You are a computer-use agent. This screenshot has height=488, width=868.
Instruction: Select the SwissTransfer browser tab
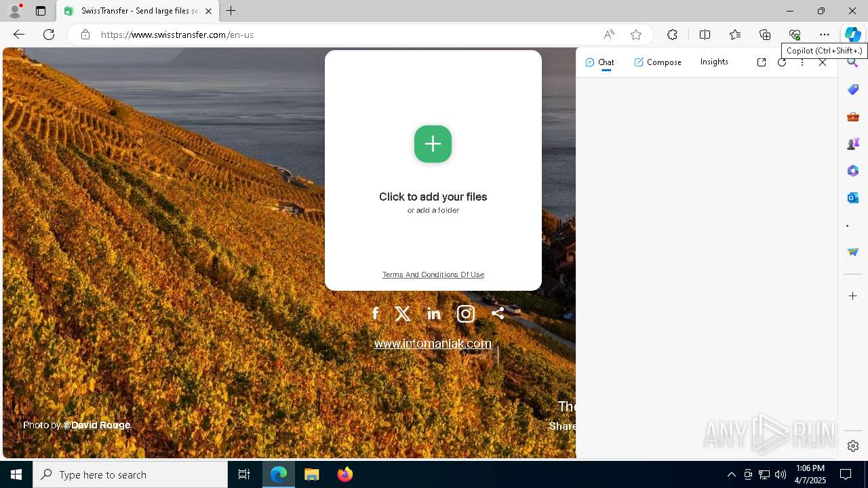[138, 11]
